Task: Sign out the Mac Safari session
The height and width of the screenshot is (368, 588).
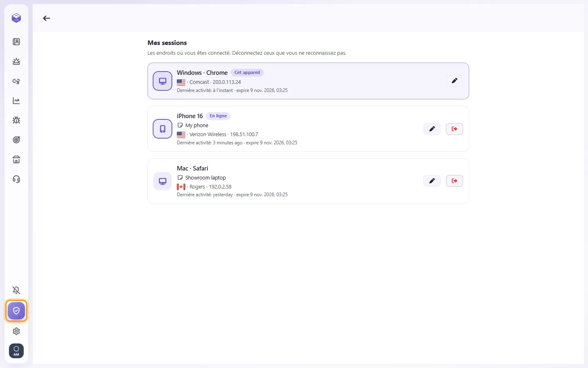Action: (x=454, y=181)
